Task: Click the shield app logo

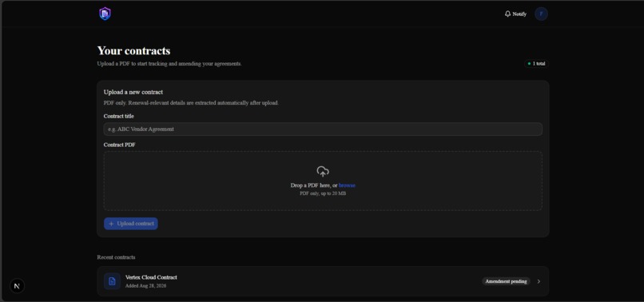Action: point(105,14)
